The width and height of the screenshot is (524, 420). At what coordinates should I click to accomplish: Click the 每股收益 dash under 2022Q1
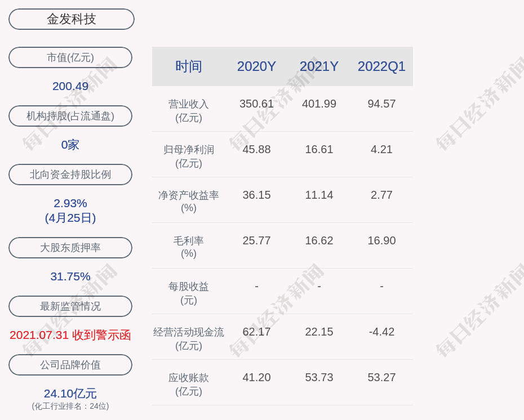point(381,286)
